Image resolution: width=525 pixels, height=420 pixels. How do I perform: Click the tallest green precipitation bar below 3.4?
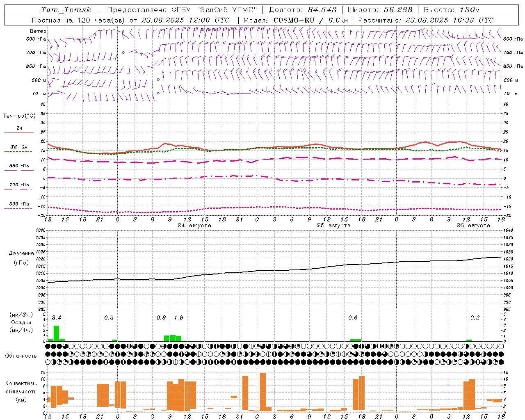coord(57,333)
